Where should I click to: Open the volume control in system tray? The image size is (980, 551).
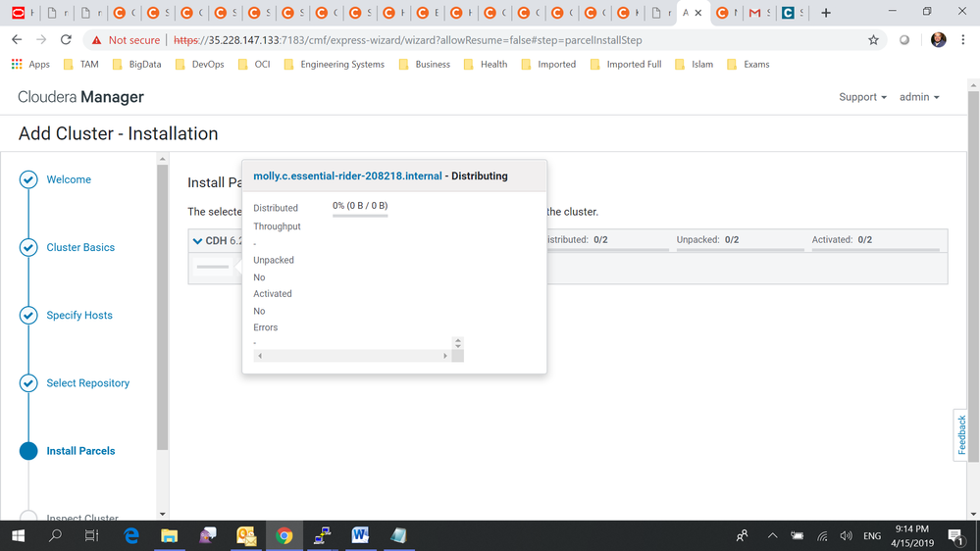click(847, 536)
